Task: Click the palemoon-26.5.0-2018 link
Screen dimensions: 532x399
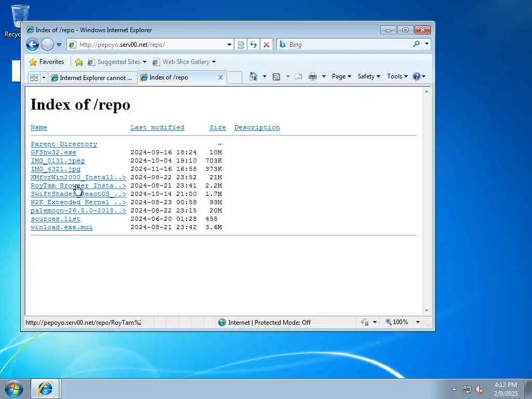Action: pyautogui.click(x=78, y=211)
